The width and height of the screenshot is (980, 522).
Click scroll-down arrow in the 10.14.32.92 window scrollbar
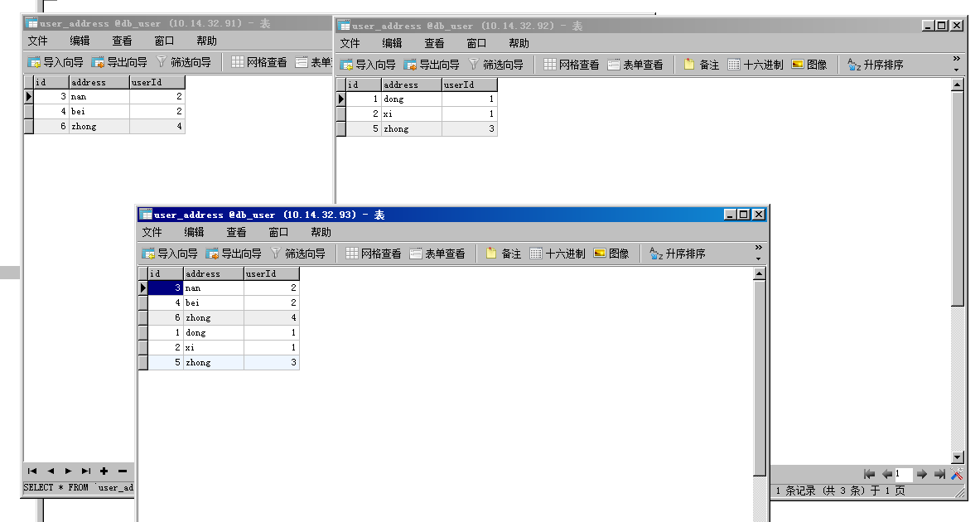coord(958,457)
